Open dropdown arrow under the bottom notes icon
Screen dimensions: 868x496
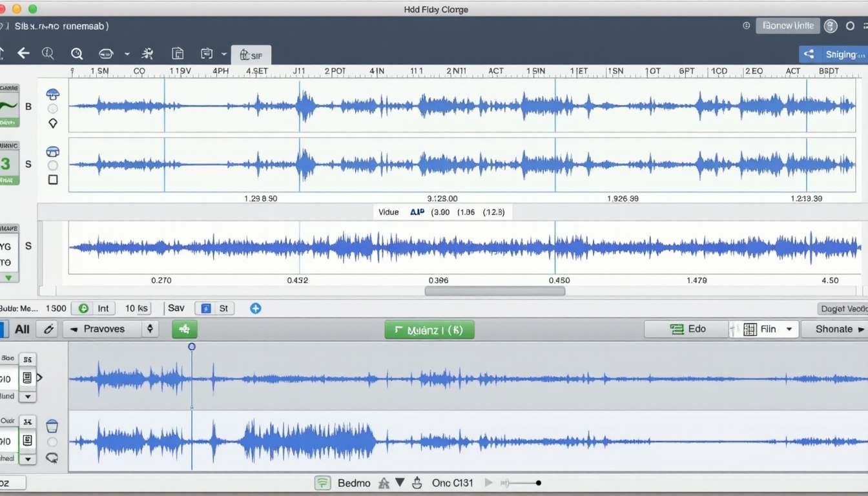click(27, 459)
